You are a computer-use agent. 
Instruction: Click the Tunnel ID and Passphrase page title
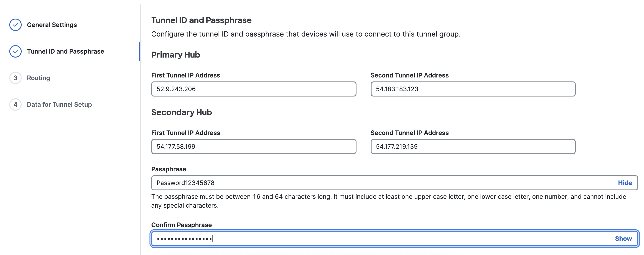click(x=201, y=20)
